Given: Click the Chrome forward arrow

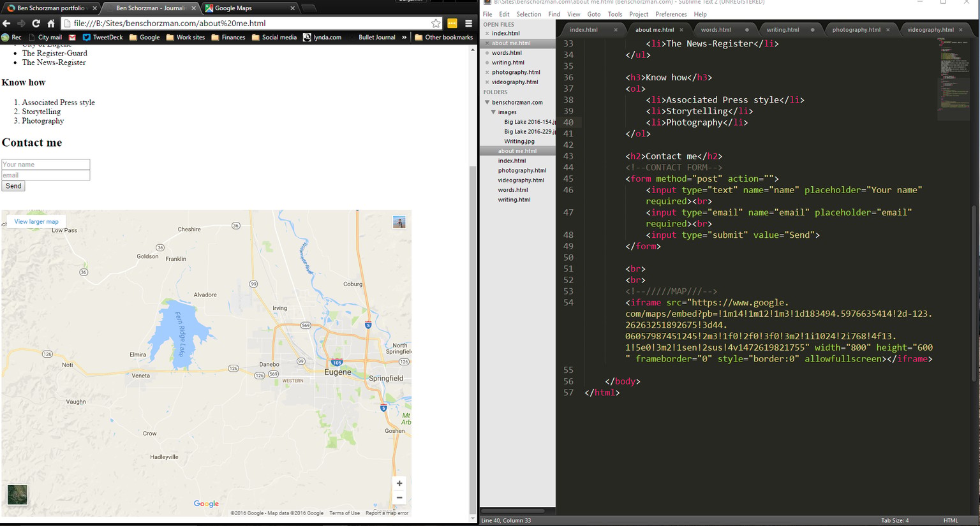Looking at the screenshot, I should 21,23.
